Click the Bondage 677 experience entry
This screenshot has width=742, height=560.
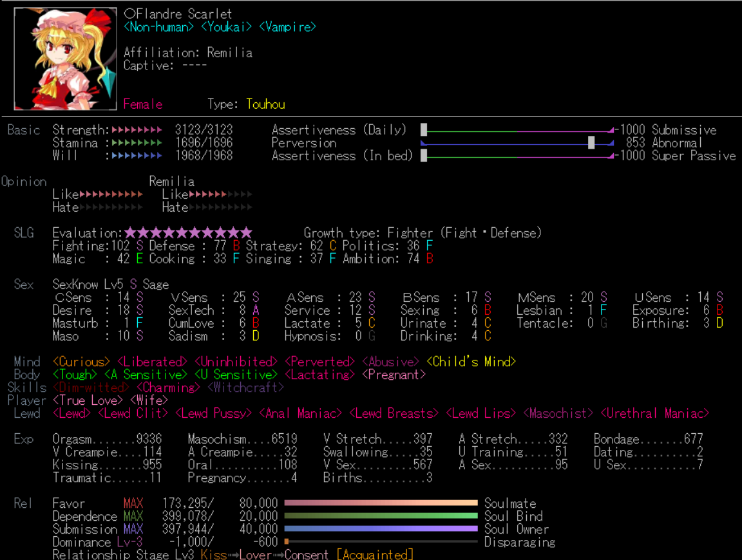pyautogui.click(x=649, y=439)
